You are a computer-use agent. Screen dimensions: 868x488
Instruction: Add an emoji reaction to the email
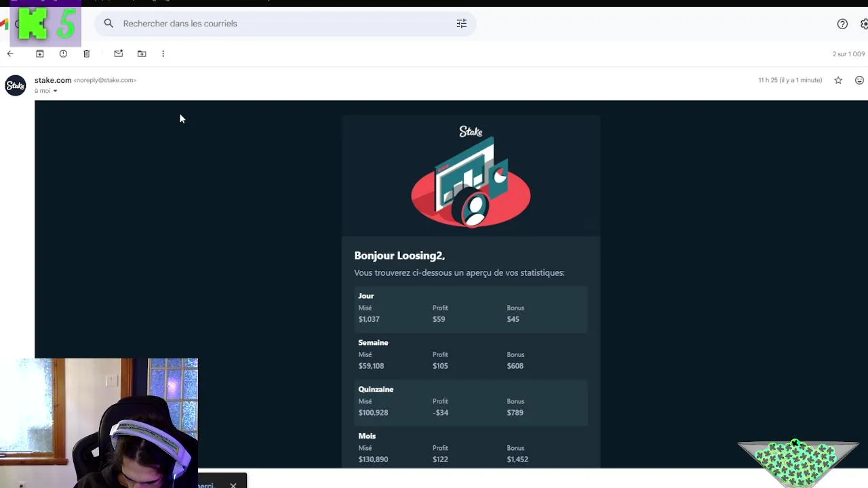pyautogui.click(x=859, y=80)
